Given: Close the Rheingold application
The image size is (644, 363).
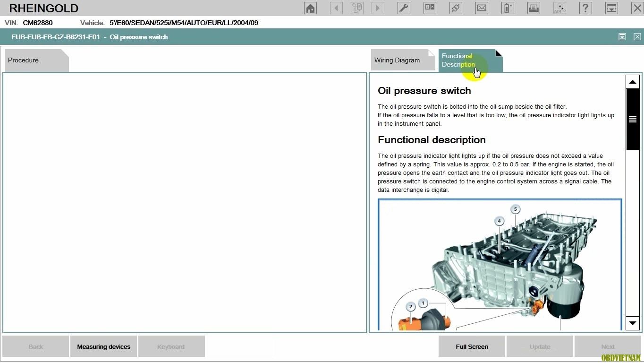Looking at the screenshot, I should point(636,8).
